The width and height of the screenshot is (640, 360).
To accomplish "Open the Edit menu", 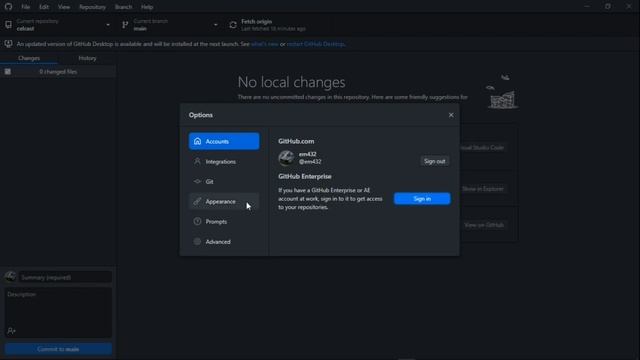I will [44, 7].
